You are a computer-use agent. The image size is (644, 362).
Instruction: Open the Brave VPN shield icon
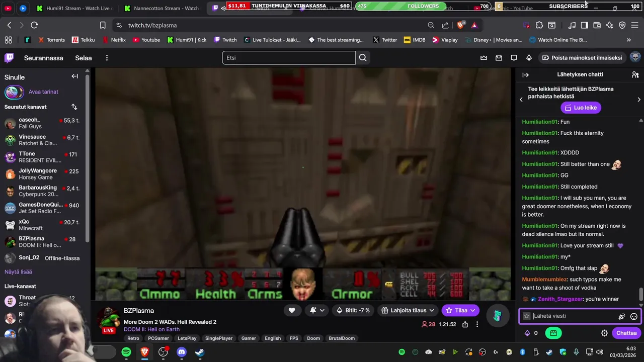pyautogui.click(x=622, y=25)
